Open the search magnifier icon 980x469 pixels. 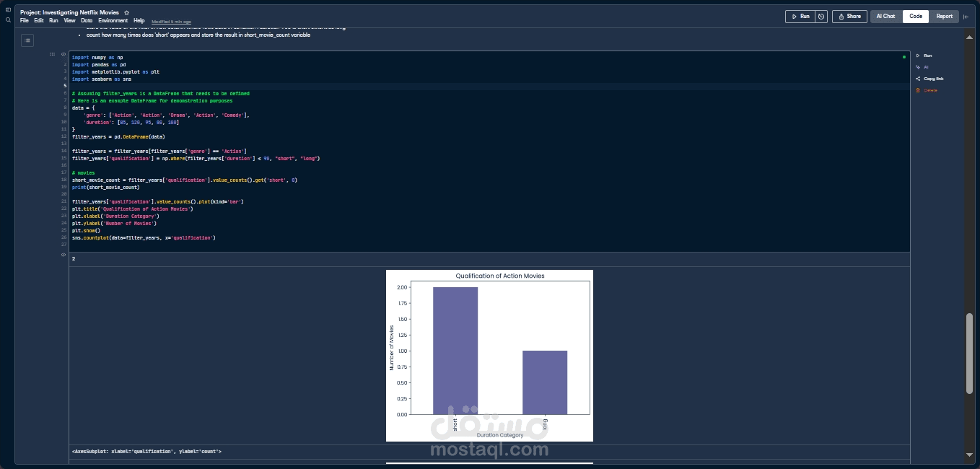8,20
